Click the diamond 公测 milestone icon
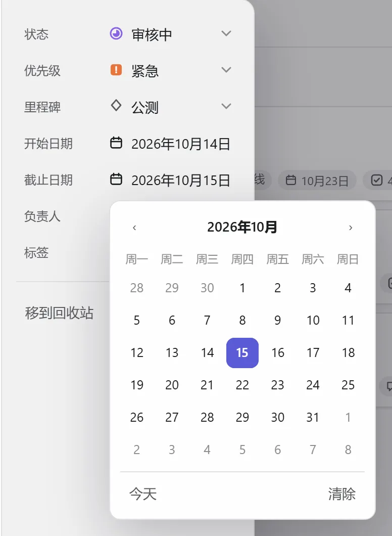This screenshot has height=536, width=392. 116,106
